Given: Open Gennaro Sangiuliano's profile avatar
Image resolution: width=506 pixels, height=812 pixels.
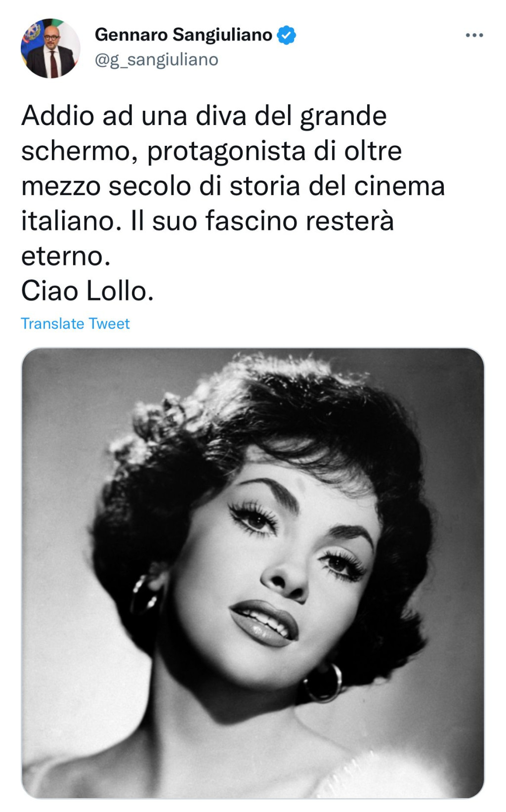Looking at the screenshot, I should 50,48.
